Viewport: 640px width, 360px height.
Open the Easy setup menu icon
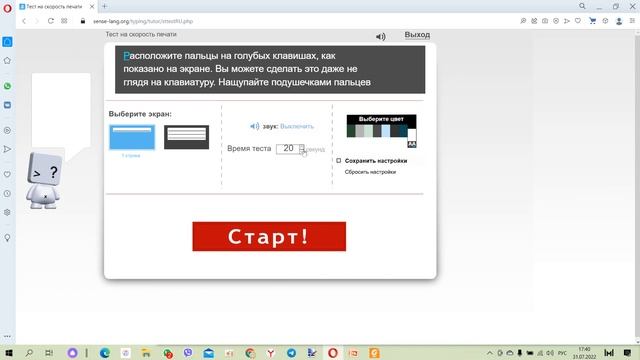pyautogui.click(x=632, y=21)
